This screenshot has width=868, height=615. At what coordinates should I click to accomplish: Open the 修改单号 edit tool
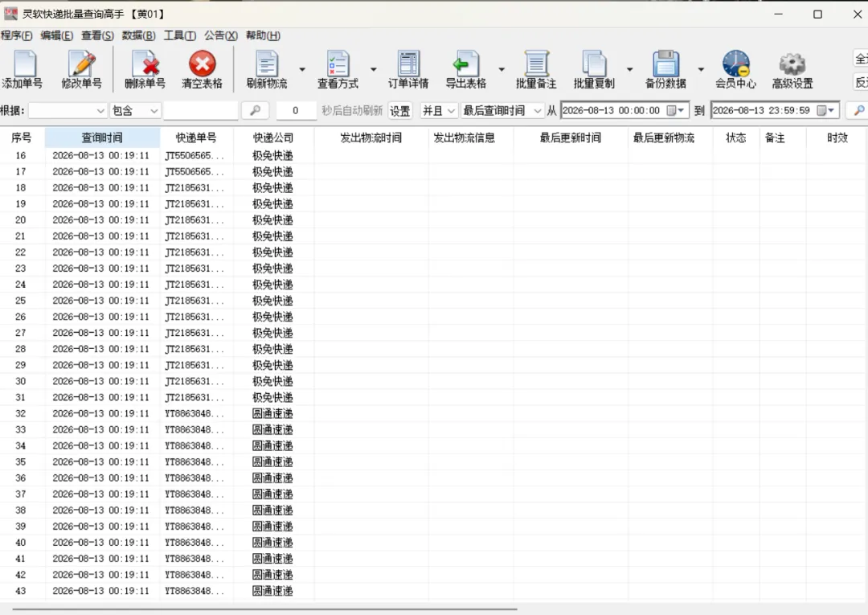click(81, 70)
